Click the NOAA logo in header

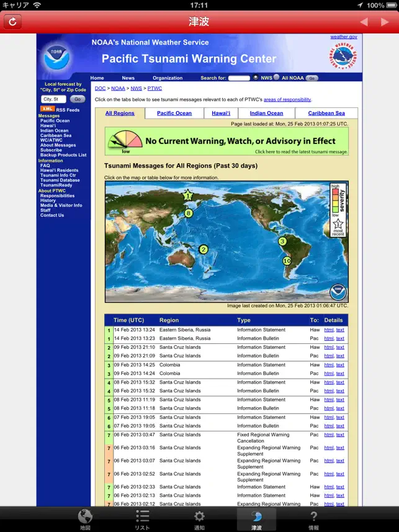click(x=56, y=57)
